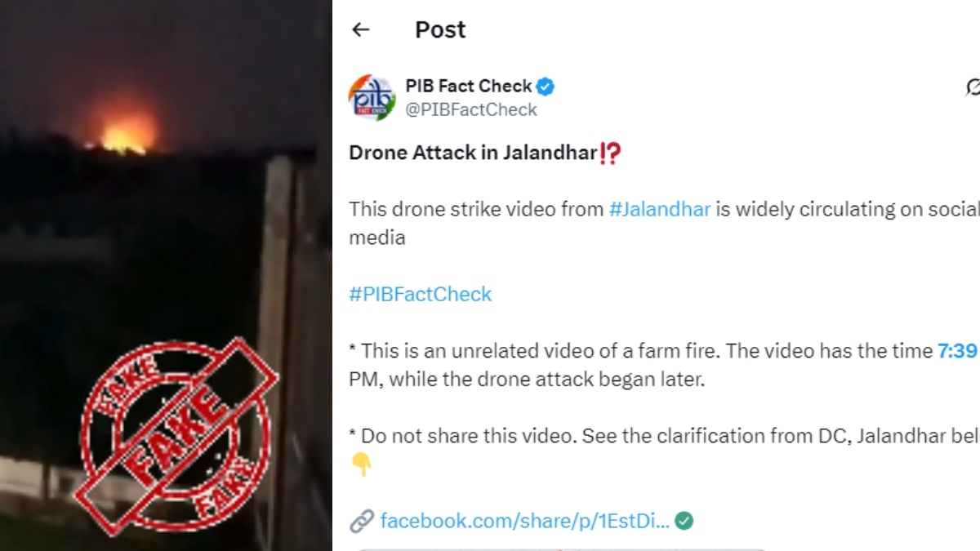Click the chain link icon before facebook URL
The height and width of the screenshot is (551, 980).
tap(361, 521)
